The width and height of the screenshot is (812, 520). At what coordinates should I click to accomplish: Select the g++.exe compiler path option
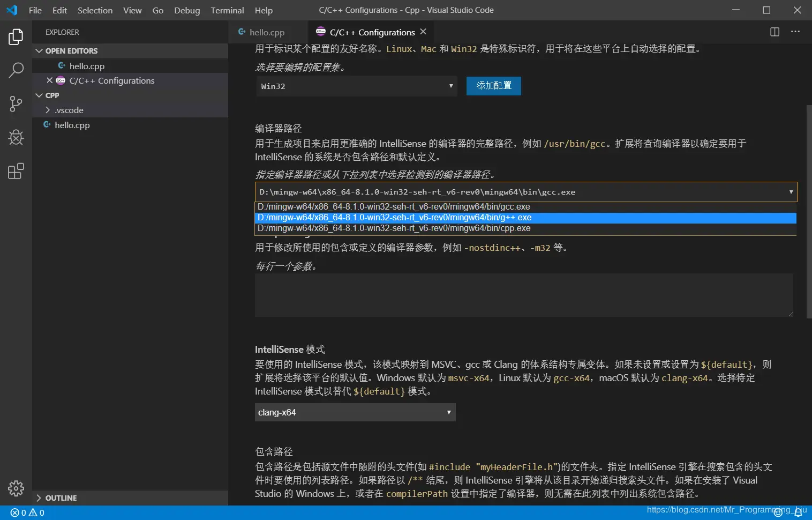point(525,218)
